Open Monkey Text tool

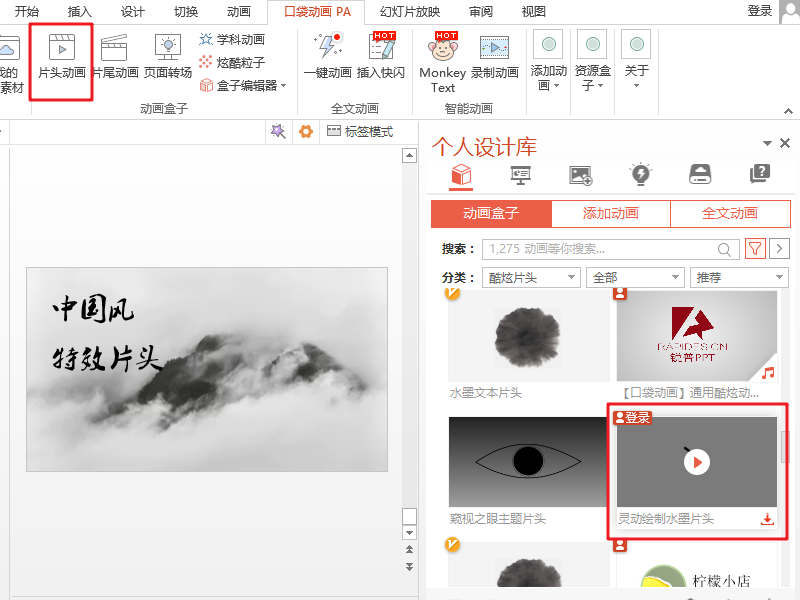pyautogui.click(x=442, y=62)
